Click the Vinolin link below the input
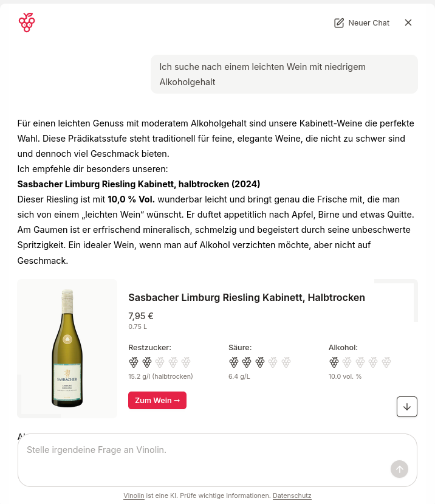Screen dimensions: 435x504 click(134, 495)
